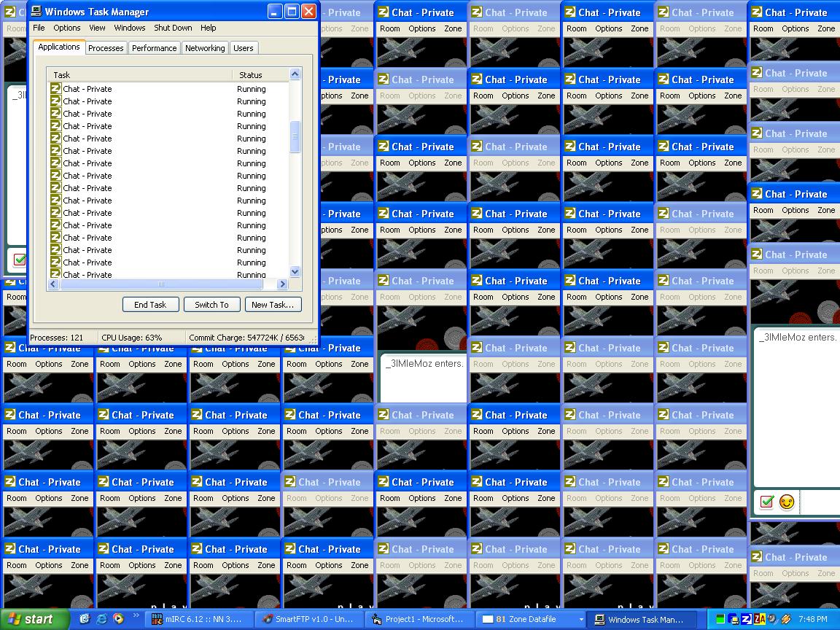
Task: Click Windows Task Manager taskbar button
Action: 640,619
